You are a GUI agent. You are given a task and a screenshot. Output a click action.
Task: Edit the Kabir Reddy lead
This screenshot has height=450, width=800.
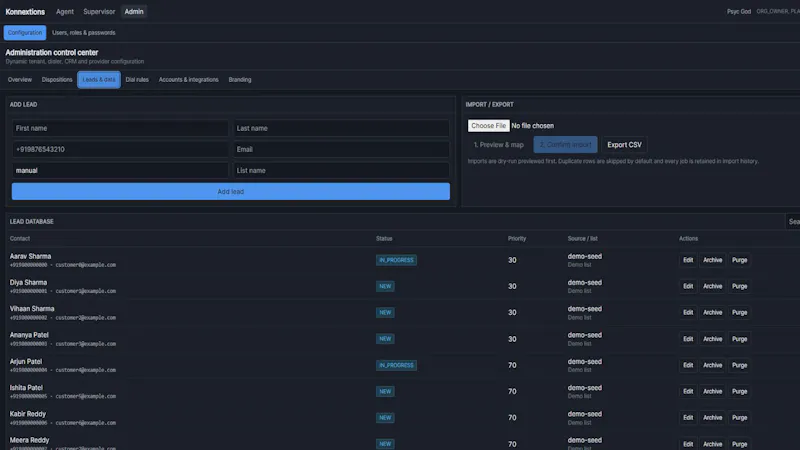pos(688,417)
